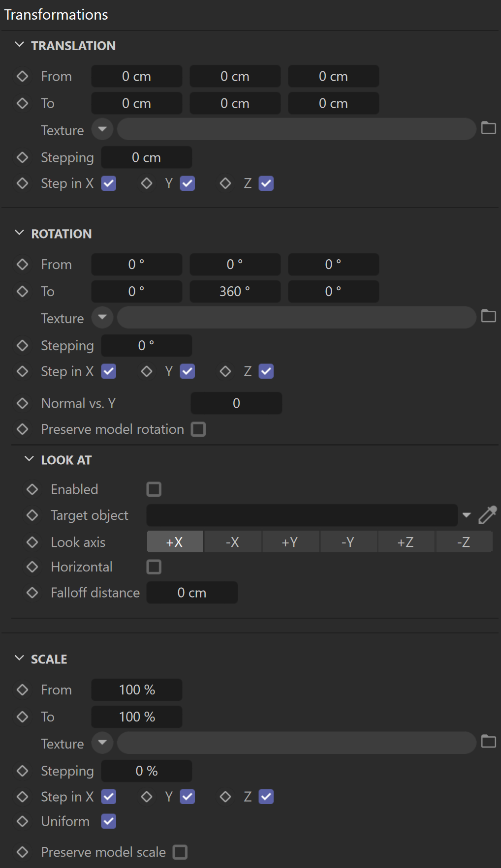Click the Translation texture folder icon
This screenshot has height=868, width=501.
pyautogui.click(x=488, y=128)
